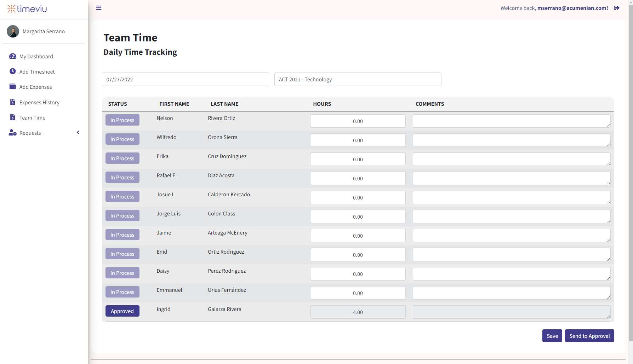The image size is (633, 364).
Task: Click Margarita Serrano's profile avatar
Action: [13, 31]
